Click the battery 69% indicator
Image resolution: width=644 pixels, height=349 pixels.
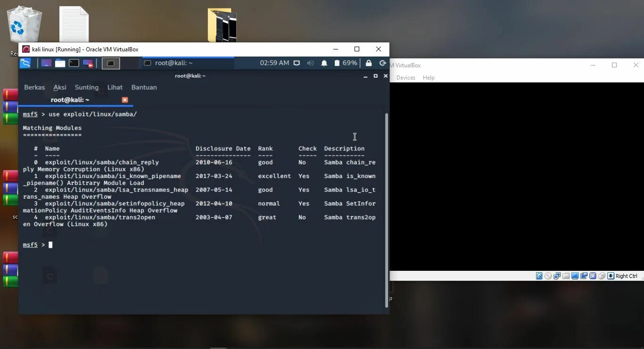346,63
